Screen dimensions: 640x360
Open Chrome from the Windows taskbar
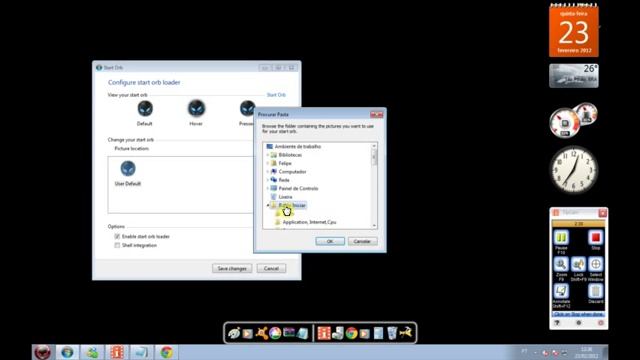(x=166, y=352)
